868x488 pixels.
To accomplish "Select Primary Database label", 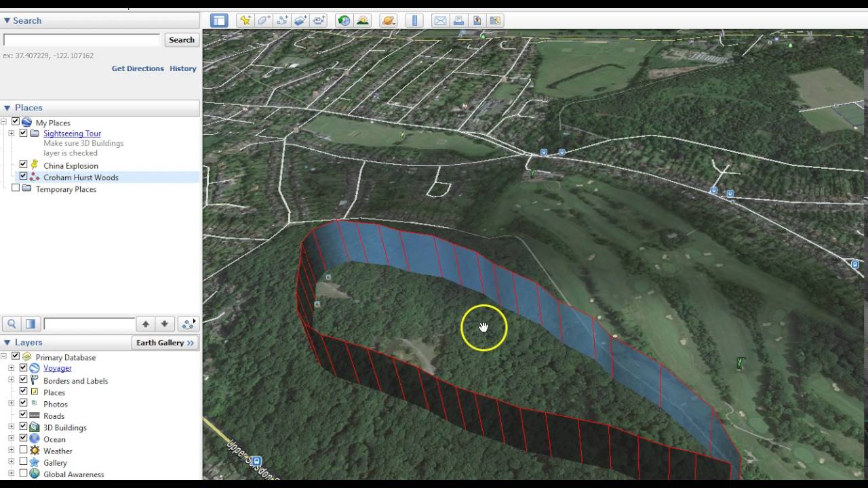I will (66, 357).
